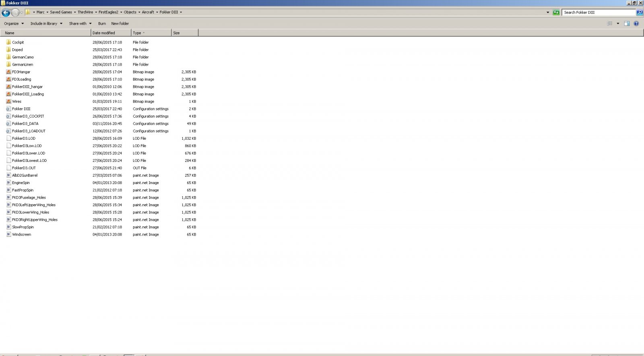
Task: Navigate to the Aircraft breadcrumb
Action: (x=148, y=12)
